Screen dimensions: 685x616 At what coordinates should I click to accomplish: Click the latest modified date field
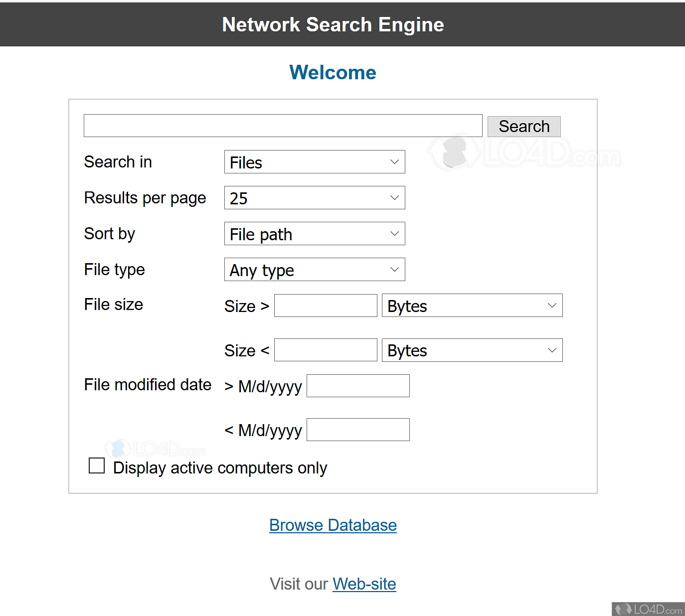357,429
